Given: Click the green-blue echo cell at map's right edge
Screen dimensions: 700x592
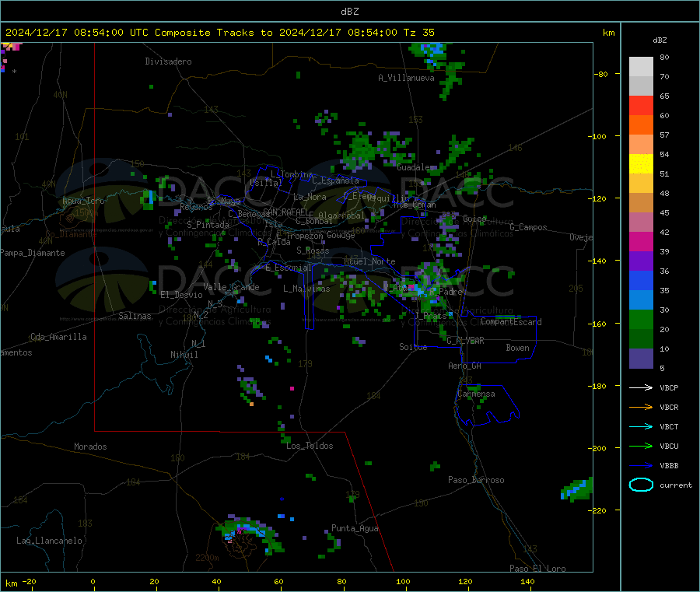Looking at the screenshot, I should point(577,489).
